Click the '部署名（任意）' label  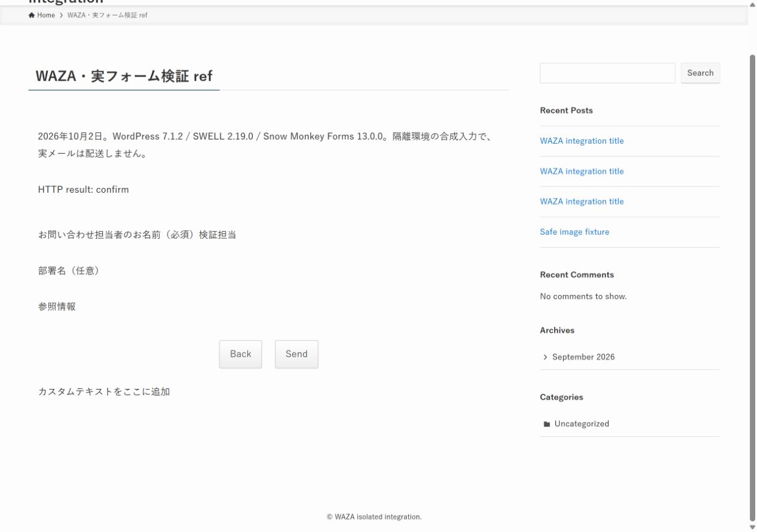[x=69, y=270]
